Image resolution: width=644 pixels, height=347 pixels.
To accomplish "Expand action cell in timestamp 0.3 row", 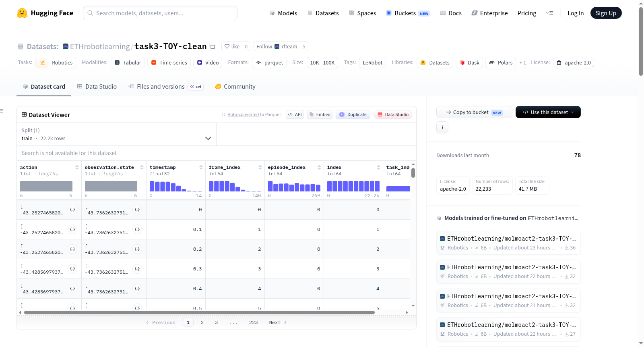I will [72, 269].
